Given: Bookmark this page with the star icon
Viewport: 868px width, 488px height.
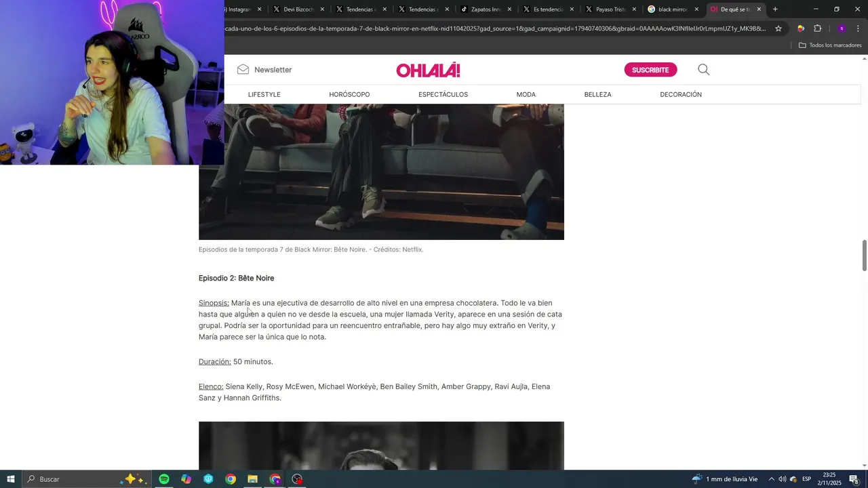Looking at the screenshot, I should pyautogui.click(x=778, y=28).
